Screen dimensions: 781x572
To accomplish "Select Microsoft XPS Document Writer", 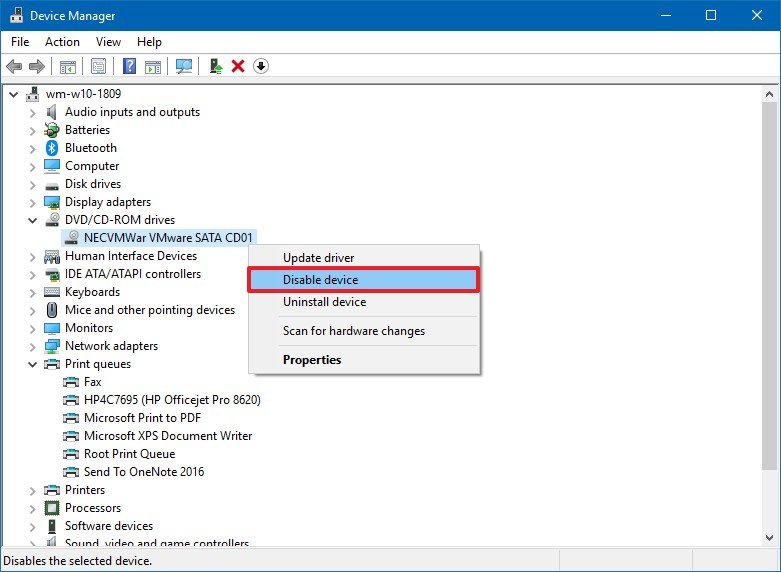I will pos(168,436).
